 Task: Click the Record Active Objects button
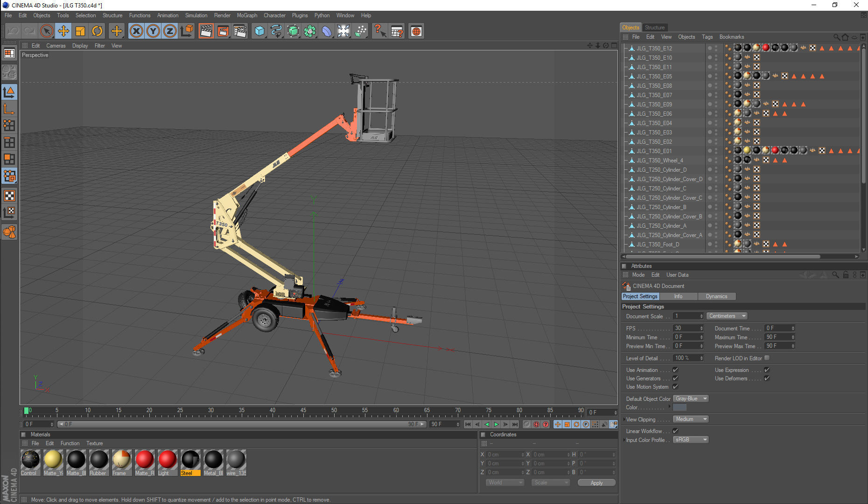click(x=527, y=424)
